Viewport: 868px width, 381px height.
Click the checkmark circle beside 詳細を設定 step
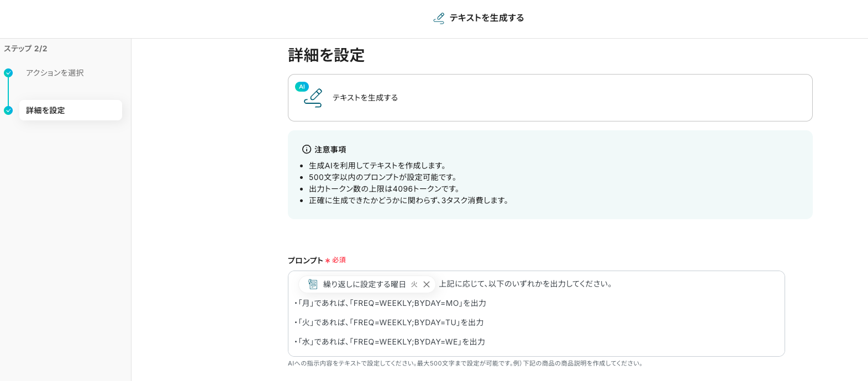click(8, 110)
